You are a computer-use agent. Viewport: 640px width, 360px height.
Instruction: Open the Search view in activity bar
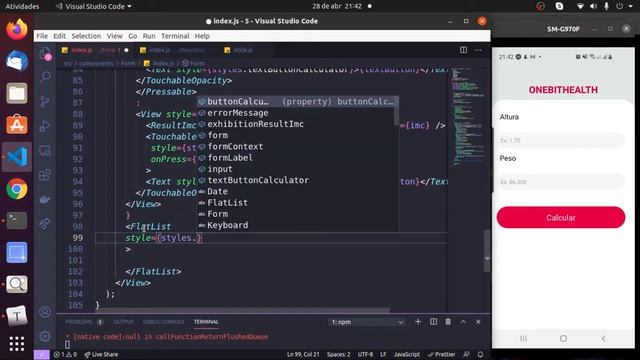tap(45, 77)
